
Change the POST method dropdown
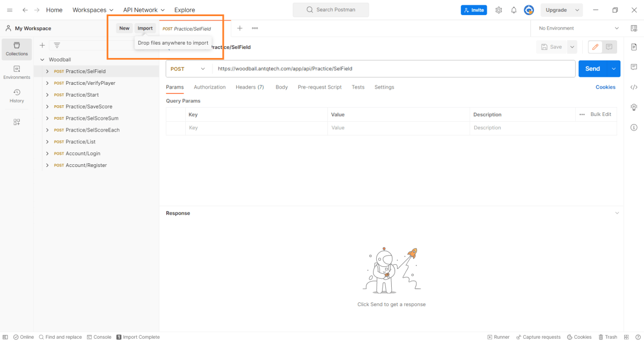pos(188,69)
